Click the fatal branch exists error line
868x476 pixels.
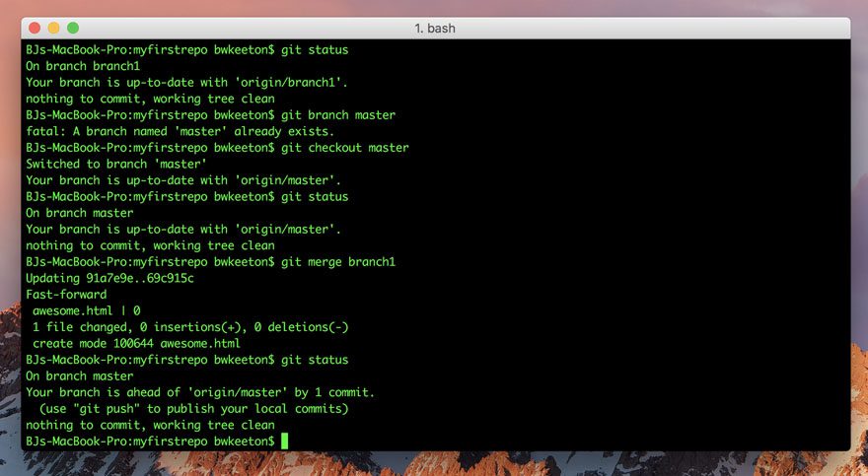[180, 132]
